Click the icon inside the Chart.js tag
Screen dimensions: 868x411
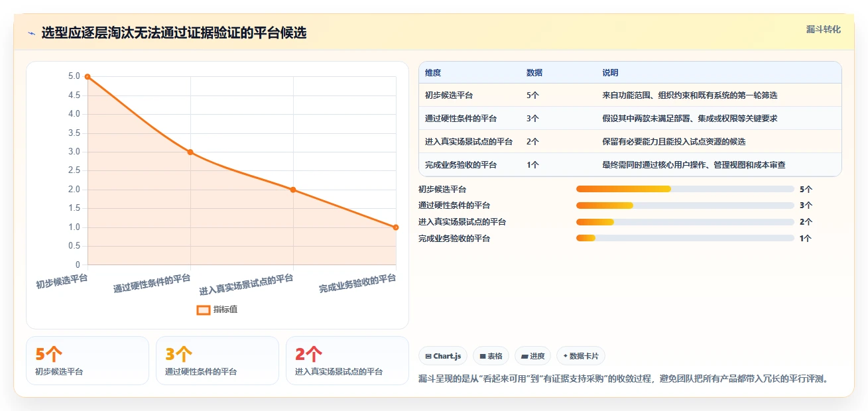tap(428, 357)
